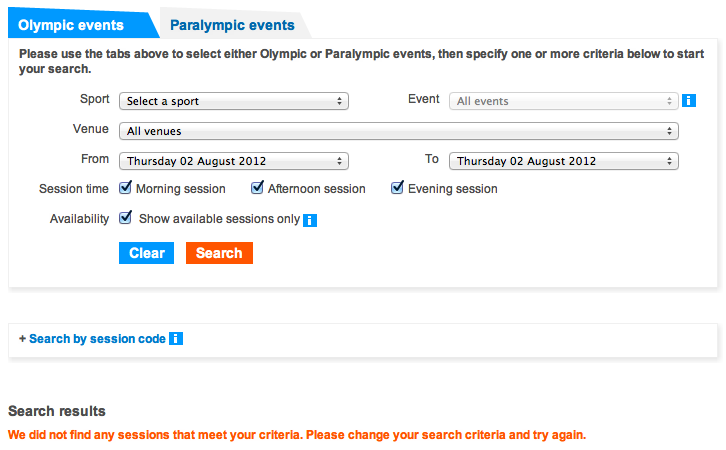Click info icon beside Search by session code
This screenshot has width=726, height=450.
tap(176, 339)
